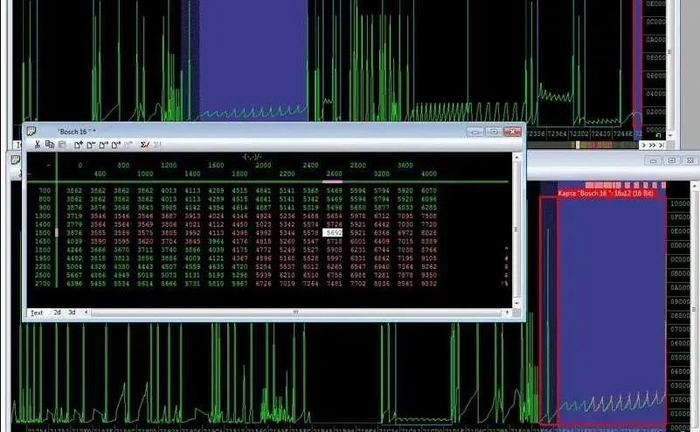Click the 2200 column axis header
Screen dimensions: 700x432
(x=287, y=174)
